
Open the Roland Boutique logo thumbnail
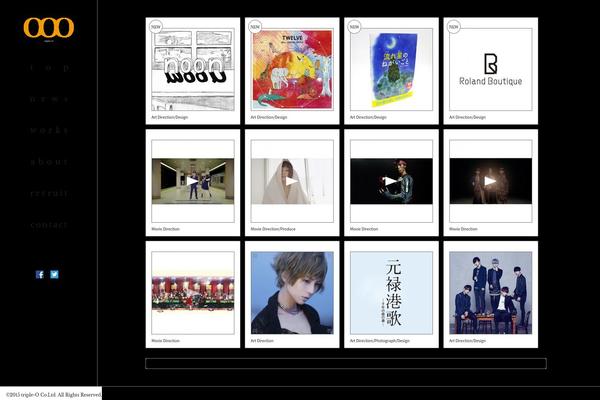491,70
